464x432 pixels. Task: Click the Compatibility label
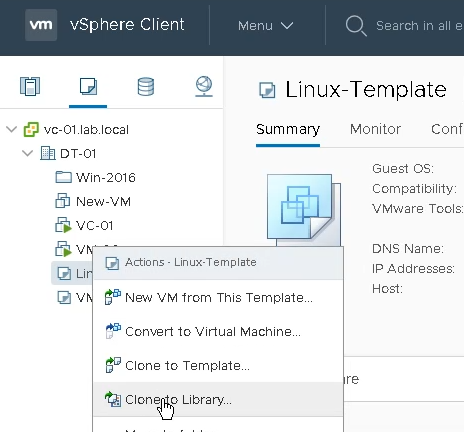pos(414,189)
